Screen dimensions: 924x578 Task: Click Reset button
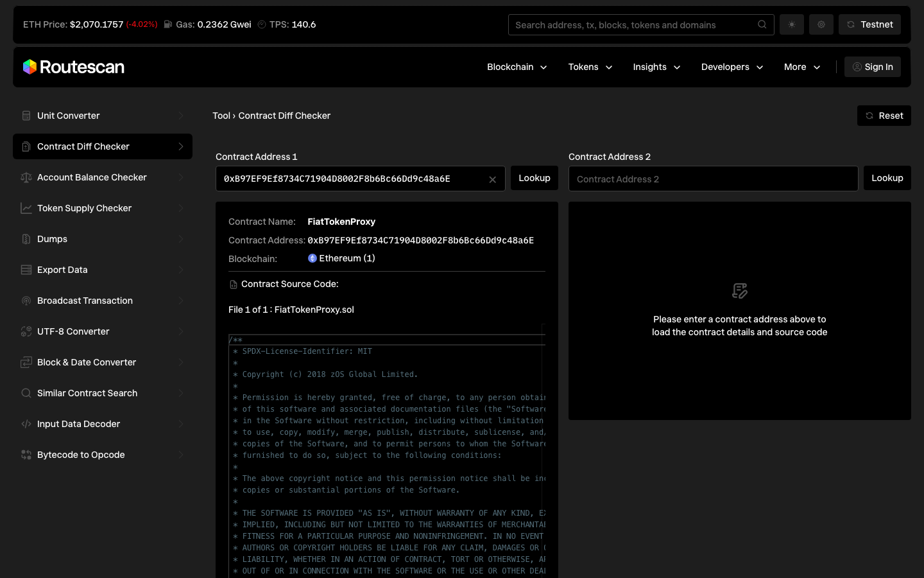[884, 116]
